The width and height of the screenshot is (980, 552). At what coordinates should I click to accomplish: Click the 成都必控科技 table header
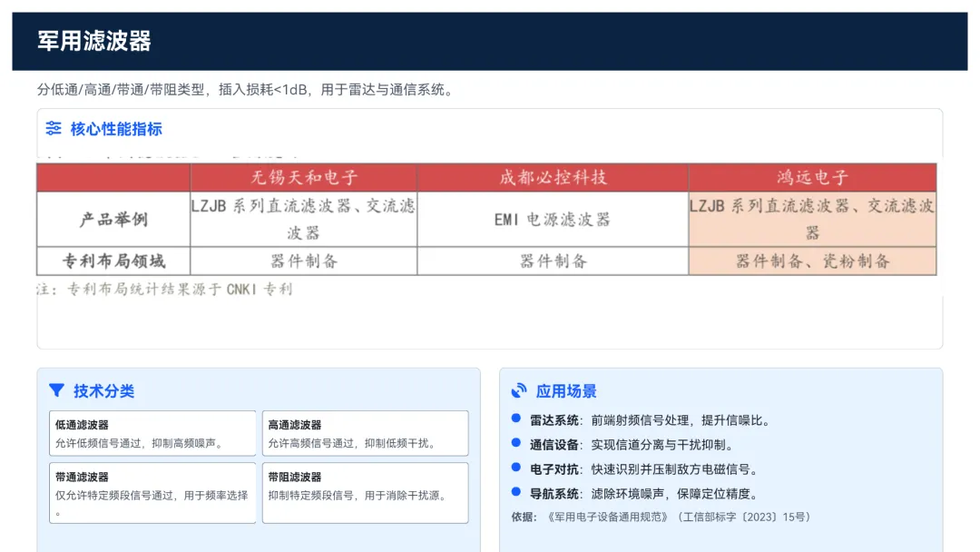pos(553,178)
